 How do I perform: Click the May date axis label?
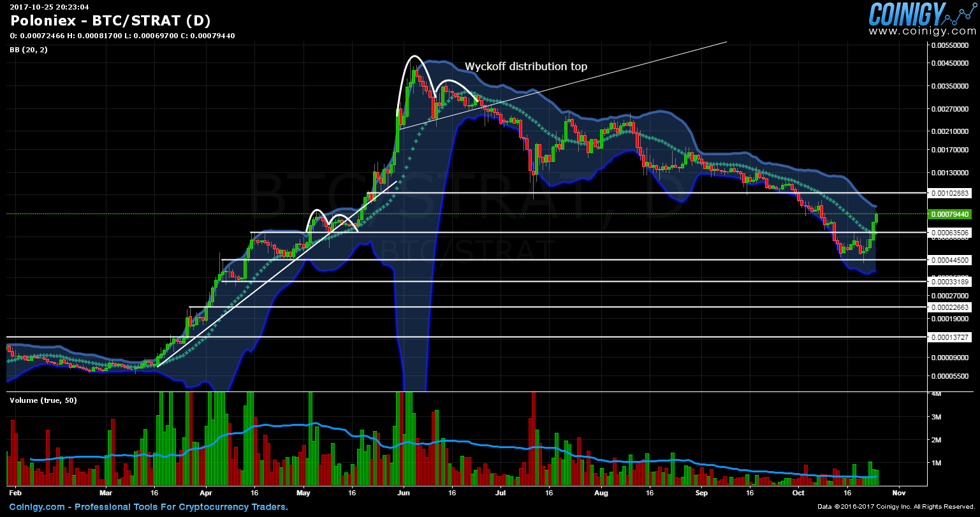(x=304, y=493)
